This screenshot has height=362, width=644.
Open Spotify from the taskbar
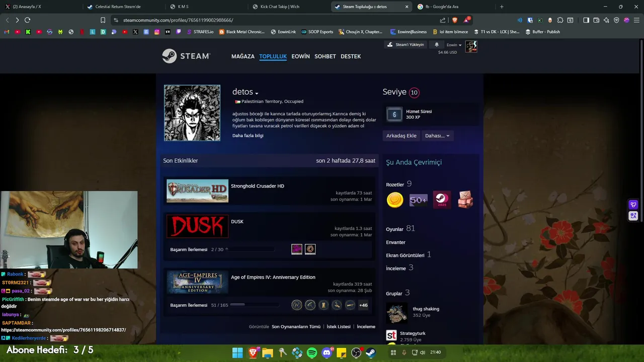[x=312, y=353]
